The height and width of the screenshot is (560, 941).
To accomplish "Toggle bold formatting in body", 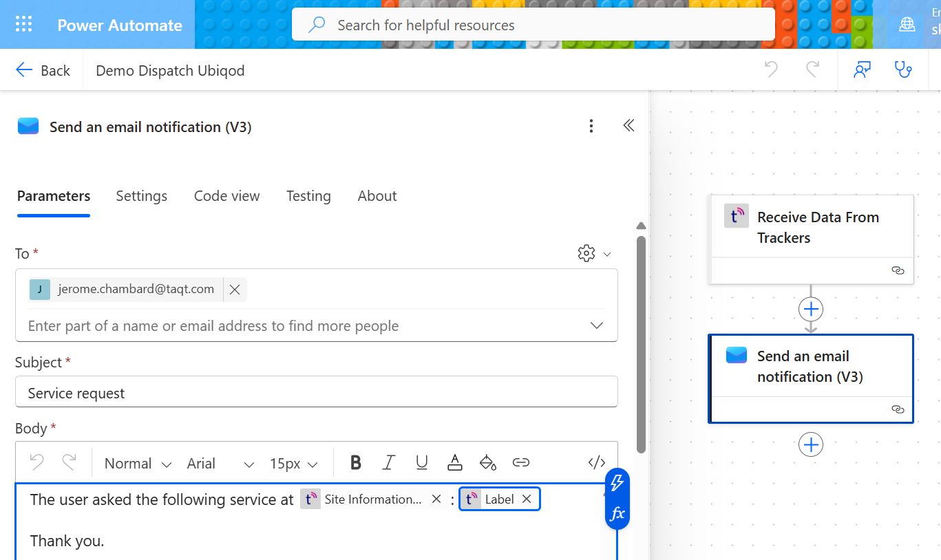I will 356,462.
